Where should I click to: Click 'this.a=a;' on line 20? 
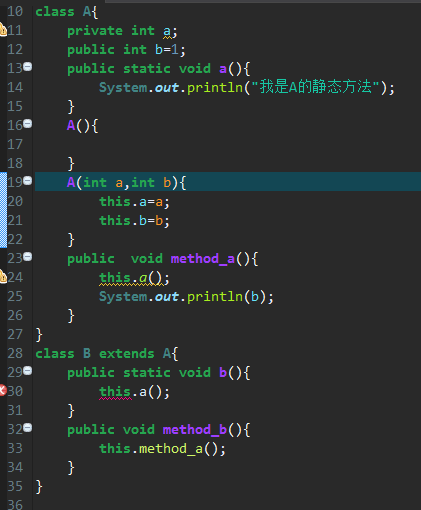134,202
